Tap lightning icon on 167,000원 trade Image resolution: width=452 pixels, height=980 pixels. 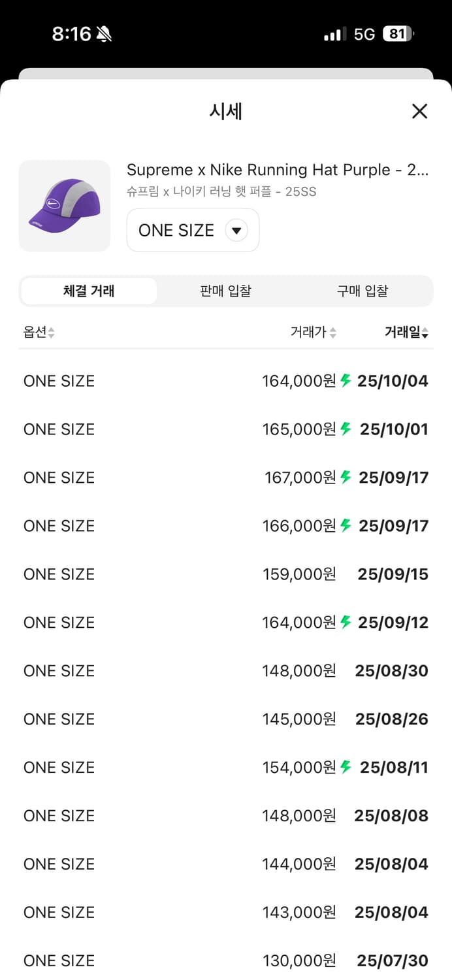(346, 477)
